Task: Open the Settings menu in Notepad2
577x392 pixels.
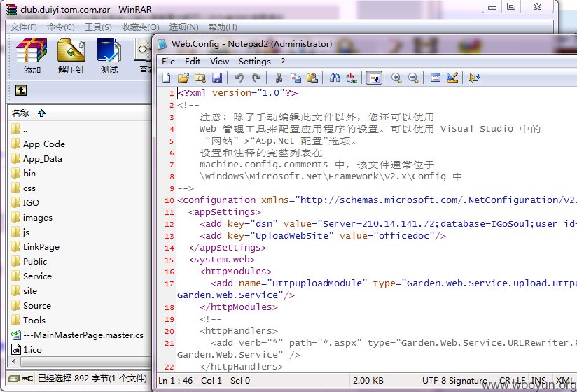Action: click(255, 62)
